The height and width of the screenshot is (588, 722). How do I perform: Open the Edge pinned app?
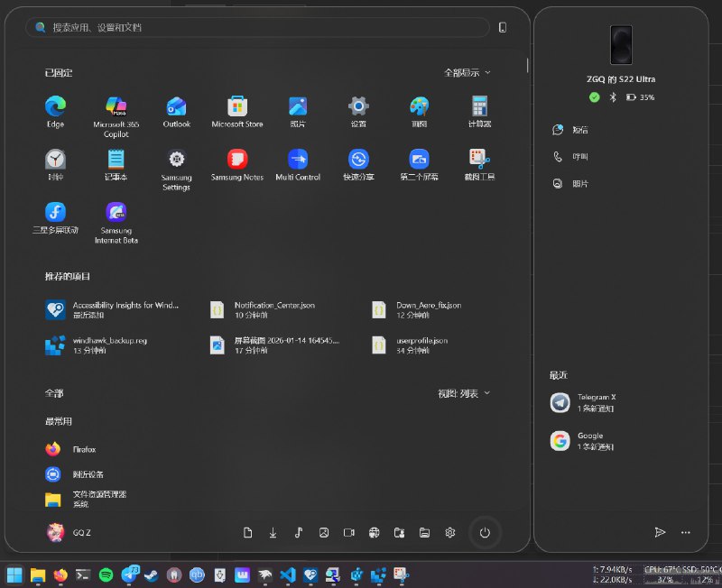(x=55, y=106)
